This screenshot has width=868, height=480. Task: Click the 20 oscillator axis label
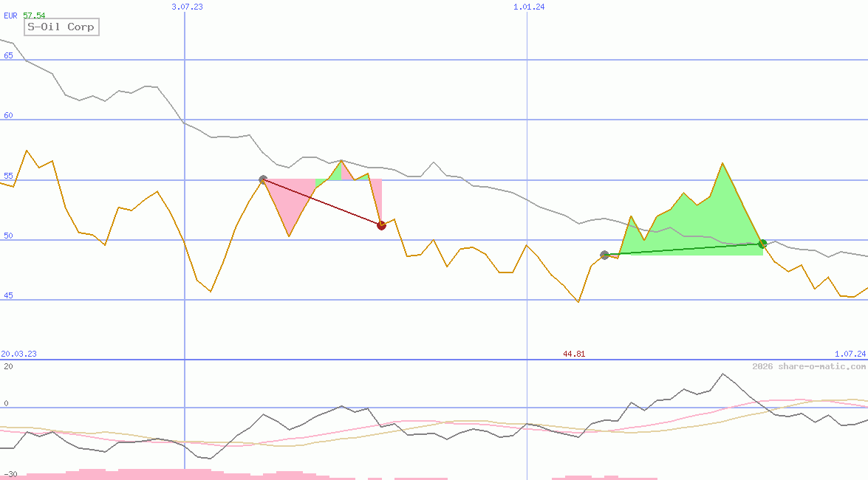click(8, 366)
